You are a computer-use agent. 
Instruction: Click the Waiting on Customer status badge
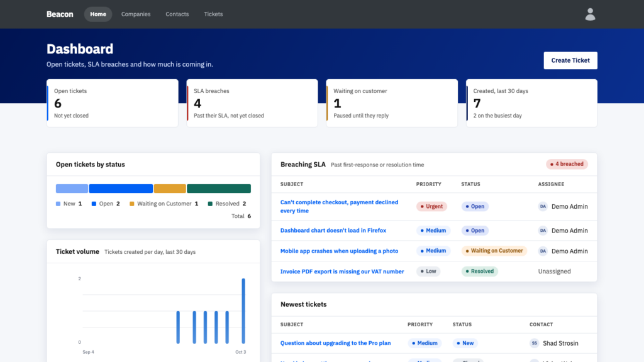(x=494, y=251)
